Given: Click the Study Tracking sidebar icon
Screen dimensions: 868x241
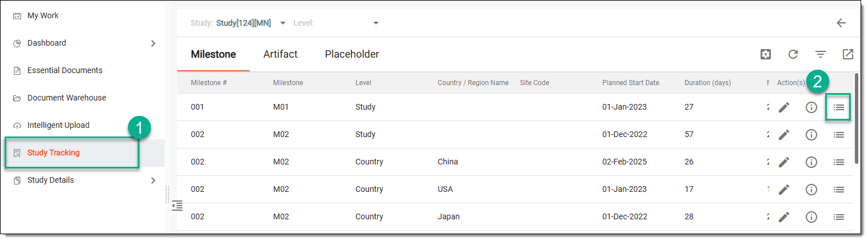Looking at the screenshot, I should click(x=17, y=153).
